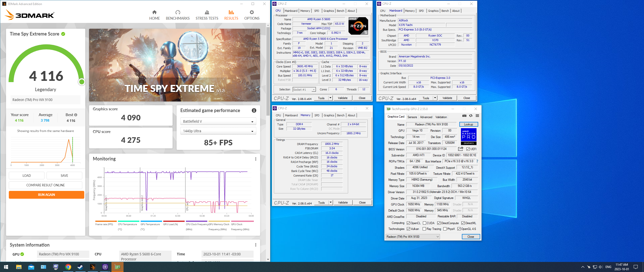This screenshot has height=272, width=644.
Task: Open the Socket #1 selection dropdown in CPU-Z
Action: click(x=304, y=90)
